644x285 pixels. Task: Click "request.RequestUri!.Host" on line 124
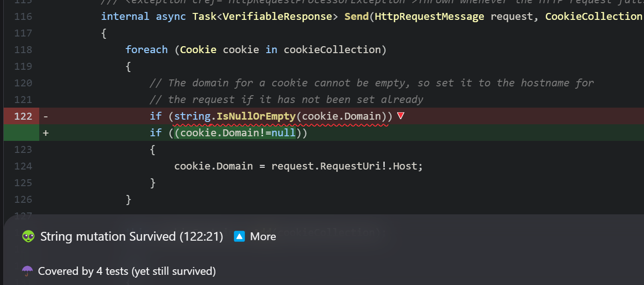[x=347, y=166]
